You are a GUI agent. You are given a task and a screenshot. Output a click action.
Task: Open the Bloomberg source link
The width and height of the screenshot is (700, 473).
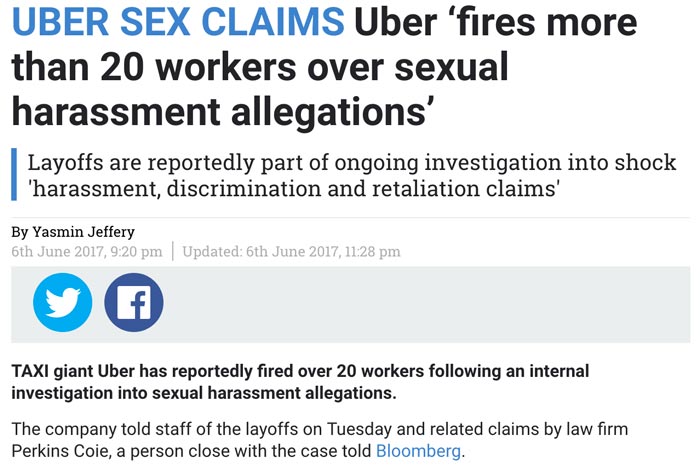click(x=418, y=452)
